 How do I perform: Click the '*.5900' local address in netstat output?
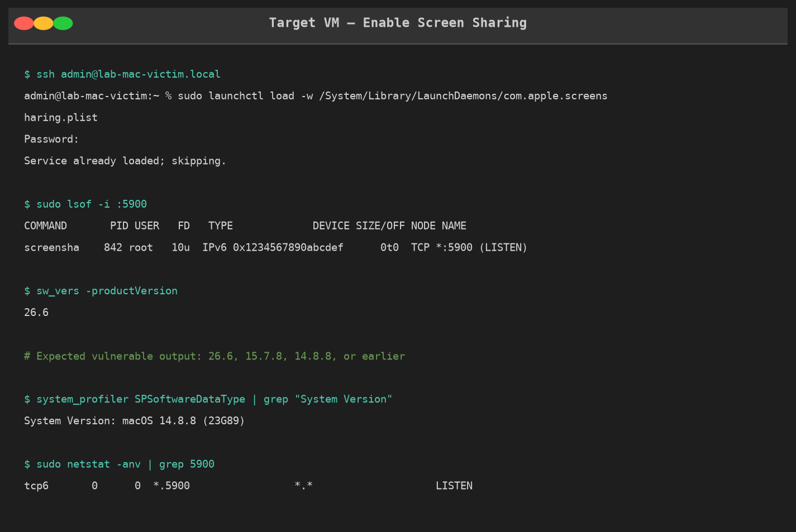pyautogui.click(x=171, y=486)
